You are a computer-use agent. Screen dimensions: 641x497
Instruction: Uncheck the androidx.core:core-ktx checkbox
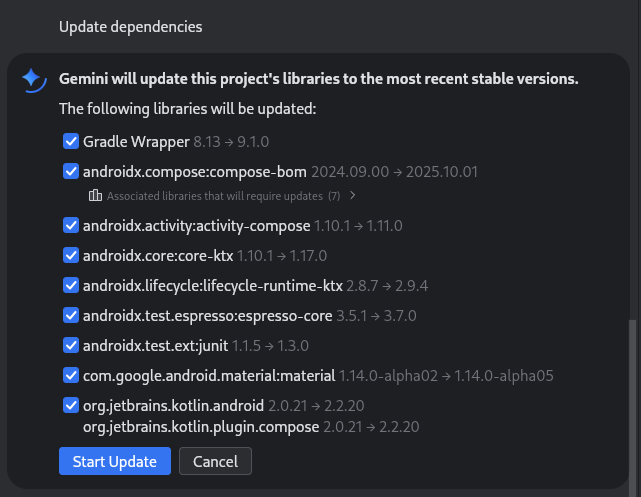71,256
